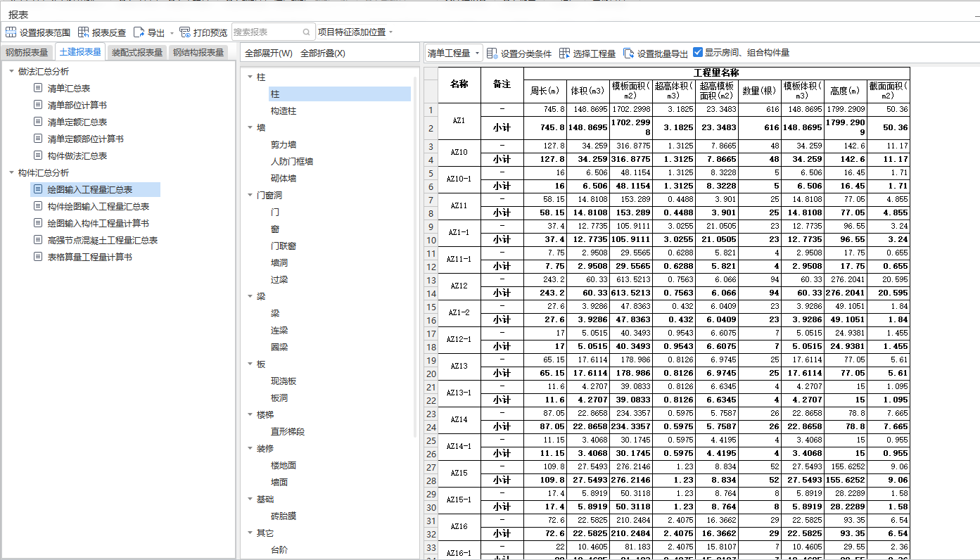Collapse the 板 category group
Image resolution: width=980 pixels, height=560 pixels.
tap(250, 364)
